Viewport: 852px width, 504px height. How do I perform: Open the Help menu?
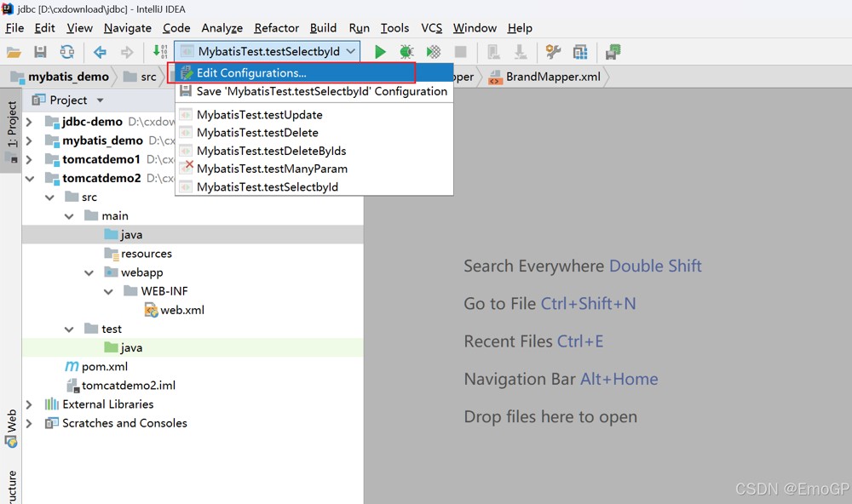[520, 28]
